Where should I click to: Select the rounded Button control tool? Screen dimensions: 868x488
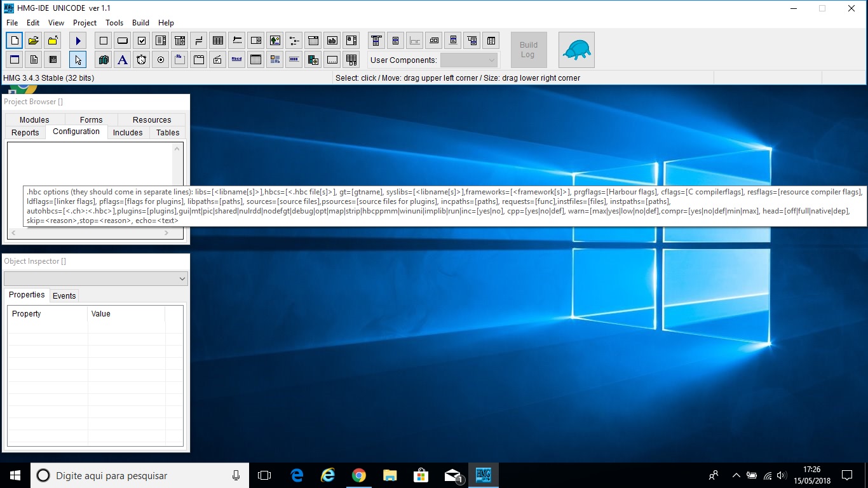[123, 41]
